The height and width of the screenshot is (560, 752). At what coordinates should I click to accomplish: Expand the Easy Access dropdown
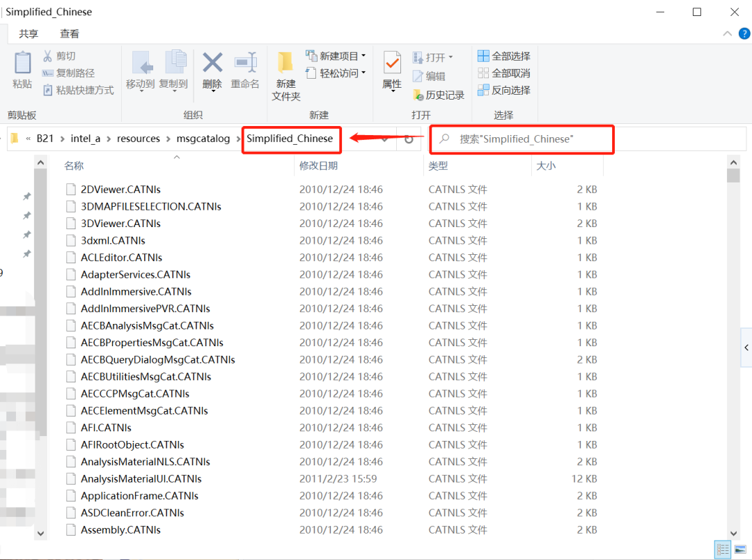tap(363, 73)
